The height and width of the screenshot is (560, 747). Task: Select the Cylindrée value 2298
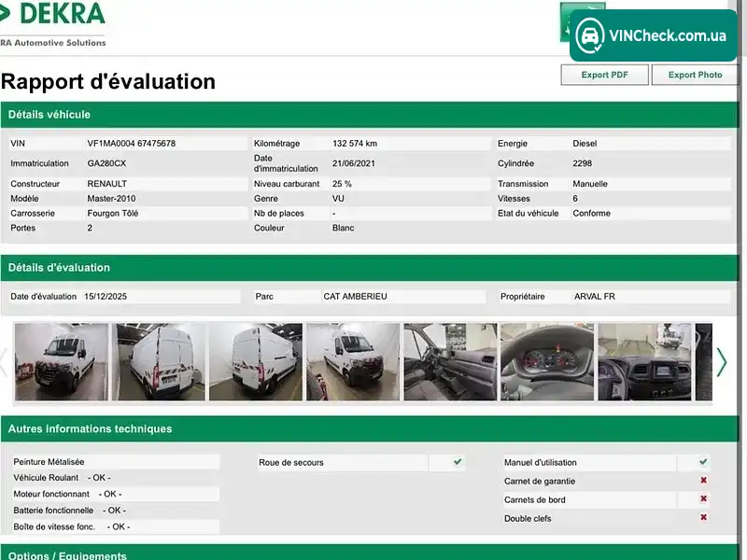[582, 163]
